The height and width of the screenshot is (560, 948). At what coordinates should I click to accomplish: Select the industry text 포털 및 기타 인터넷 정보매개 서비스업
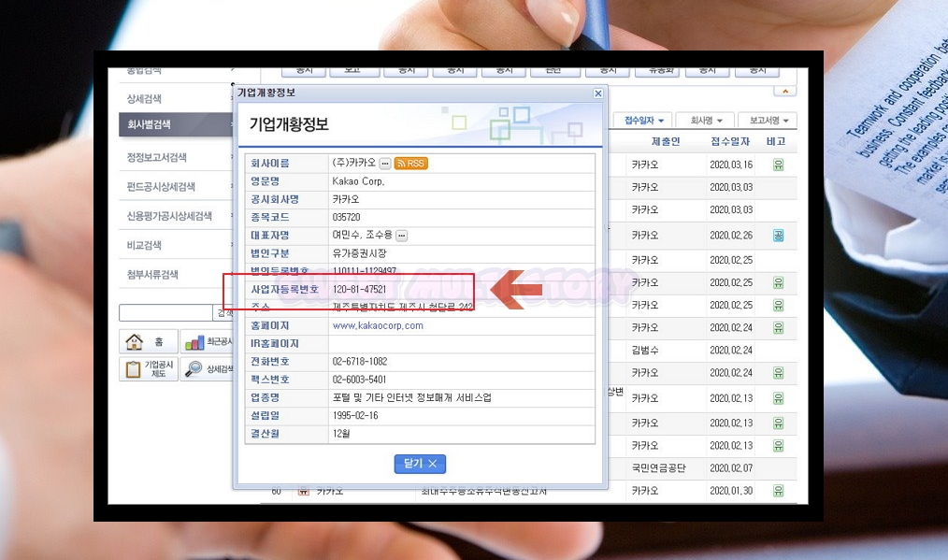[411, 398]
